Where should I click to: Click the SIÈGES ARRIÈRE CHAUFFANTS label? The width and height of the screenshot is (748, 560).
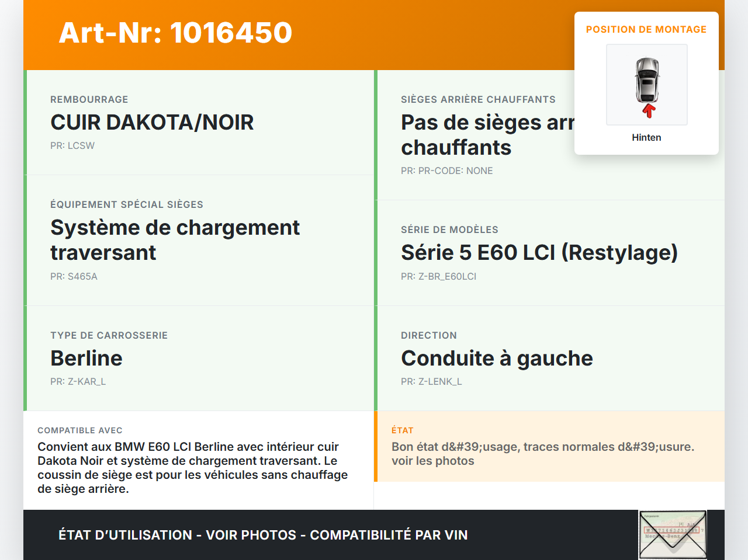coord(478,99)
